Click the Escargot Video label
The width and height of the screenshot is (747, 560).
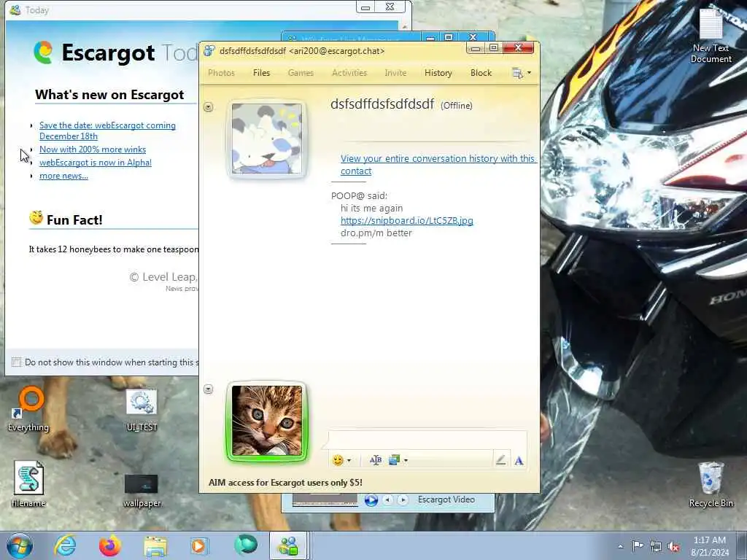(446, 499)
